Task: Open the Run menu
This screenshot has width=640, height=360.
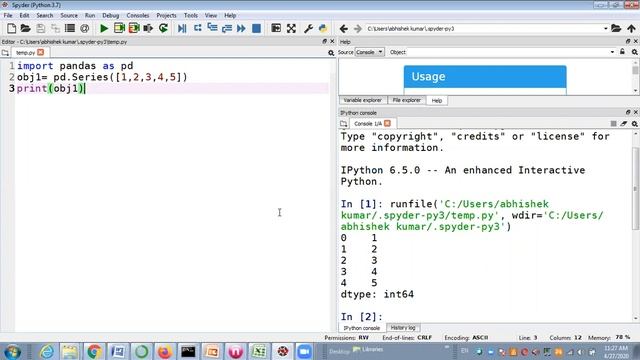Action: [x=90, y=16]
